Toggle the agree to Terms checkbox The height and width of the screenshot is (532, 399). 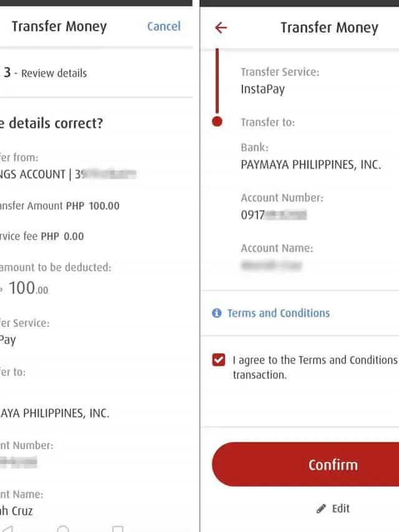218,360
